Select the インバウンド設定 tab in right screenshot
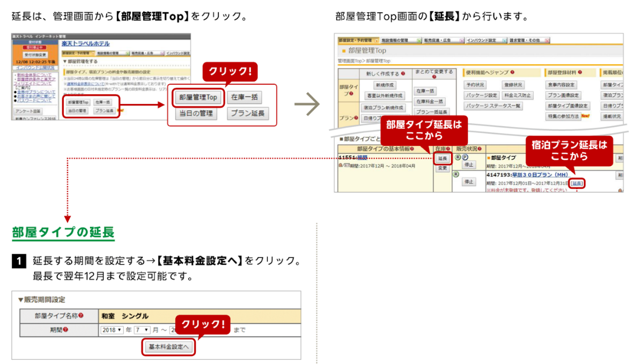This screenshot has height=364, width=634. [481, 40]
